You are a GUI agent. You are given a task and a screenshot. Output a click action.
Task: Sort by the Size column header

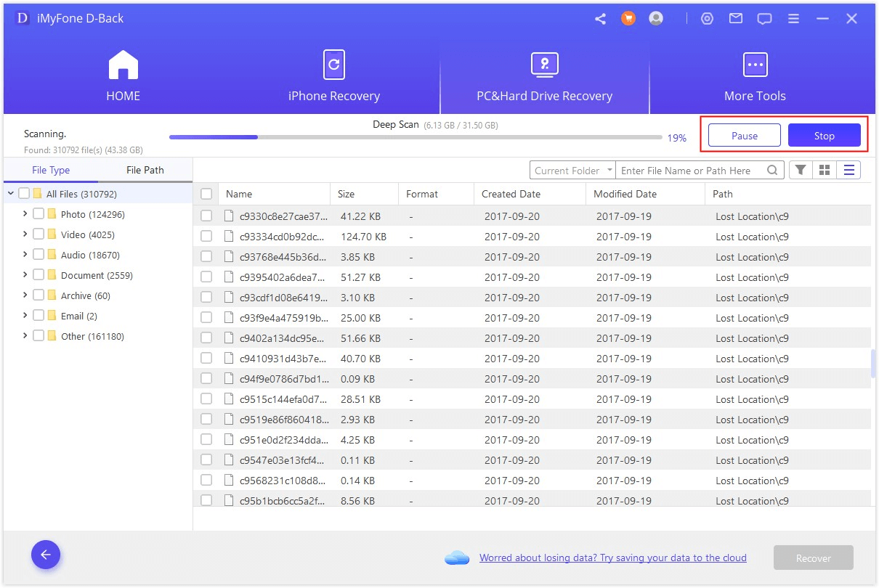coord(364,194)
